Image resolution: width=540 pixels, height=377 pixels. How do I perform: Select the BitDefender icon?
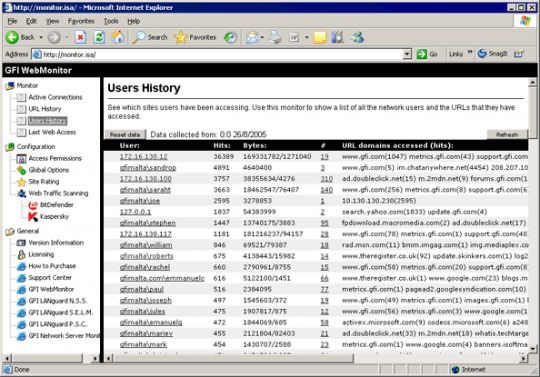pos(33,205)
